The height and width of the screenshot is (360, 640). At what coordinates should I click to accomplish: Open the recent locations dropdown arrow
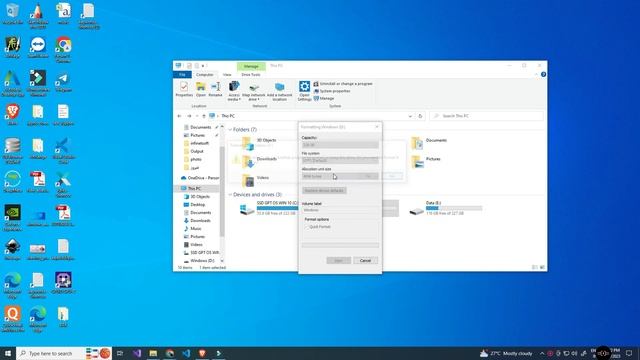point(196,116)
